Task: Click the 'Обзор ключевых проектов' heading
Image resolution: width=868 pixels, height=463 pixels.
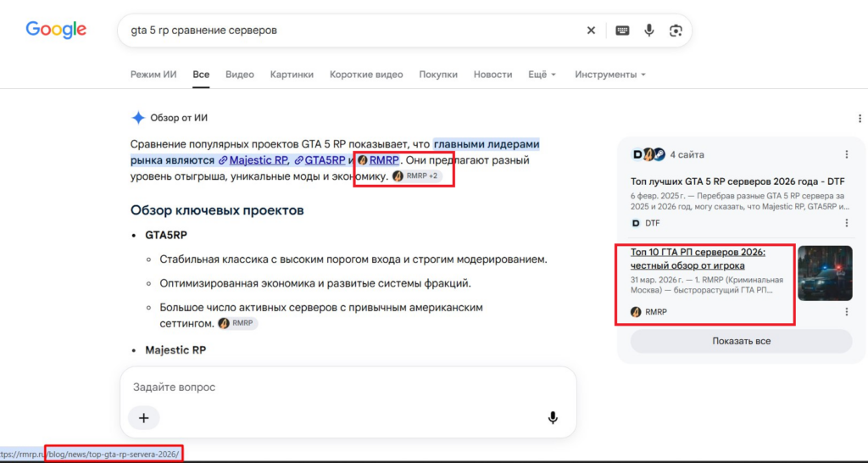Action: (x=217, y=210)
